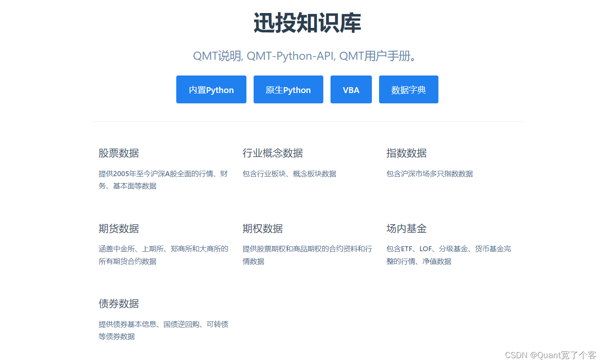Select the 债券数据 heading

[119, 304]
